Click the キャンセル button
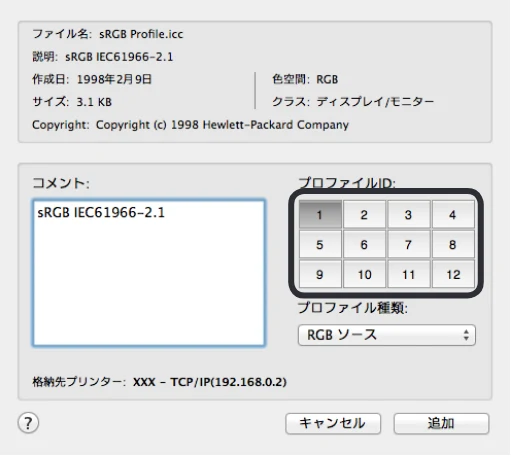Image resolution: width=511 pixels, height=456 pixels. point(333,423)
